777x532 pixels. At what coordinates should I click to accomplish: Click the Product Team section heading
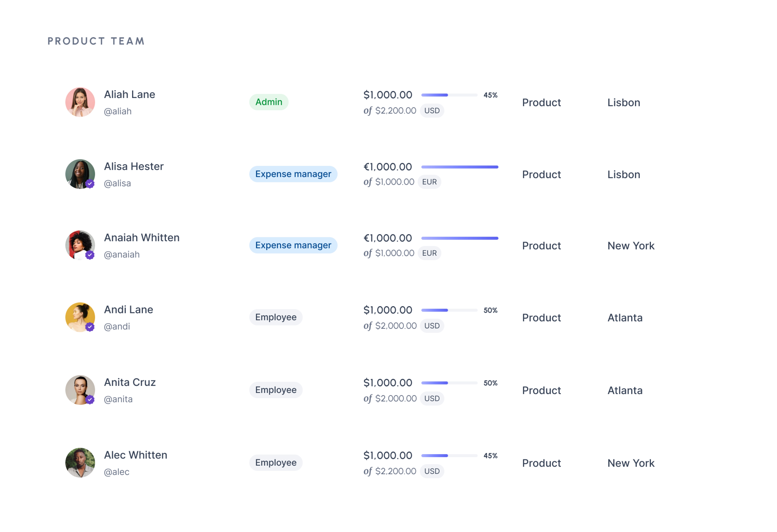(x=96, y=41)
